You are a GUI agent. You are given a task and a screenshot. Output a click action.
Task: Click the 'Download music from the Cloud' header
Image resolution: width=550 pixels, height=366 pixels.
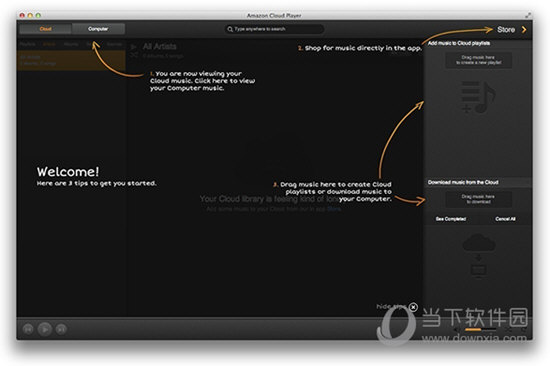[x=463, y=182]
